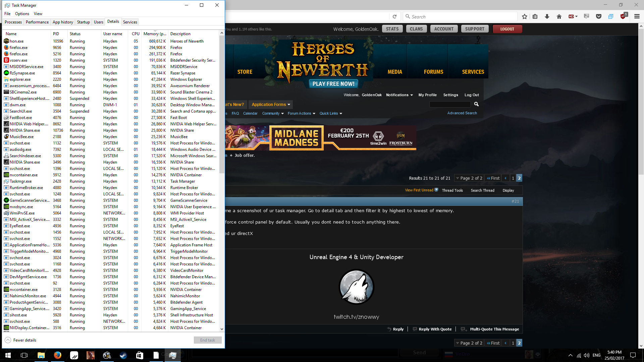This screenshot has width=644, height=362.
Task: Click the Firefox reload button
Action: [394, 16]
